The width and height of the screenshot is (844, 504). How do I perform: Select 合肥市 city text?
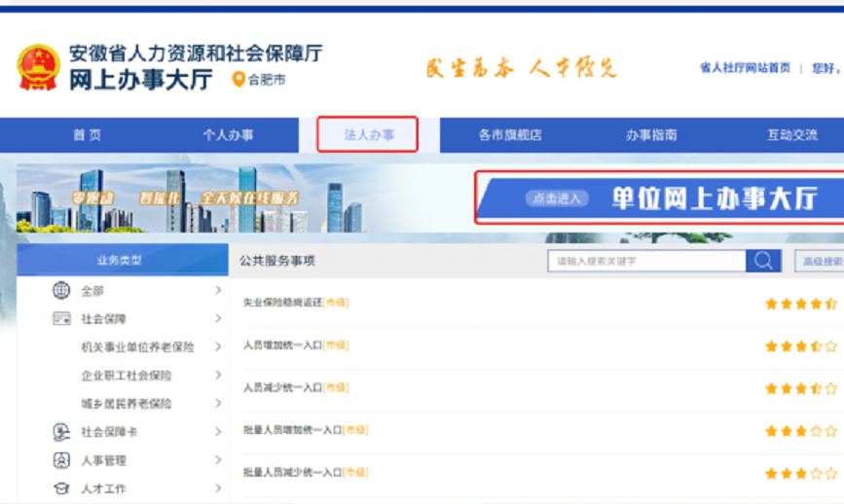click(x=267, y=80)
